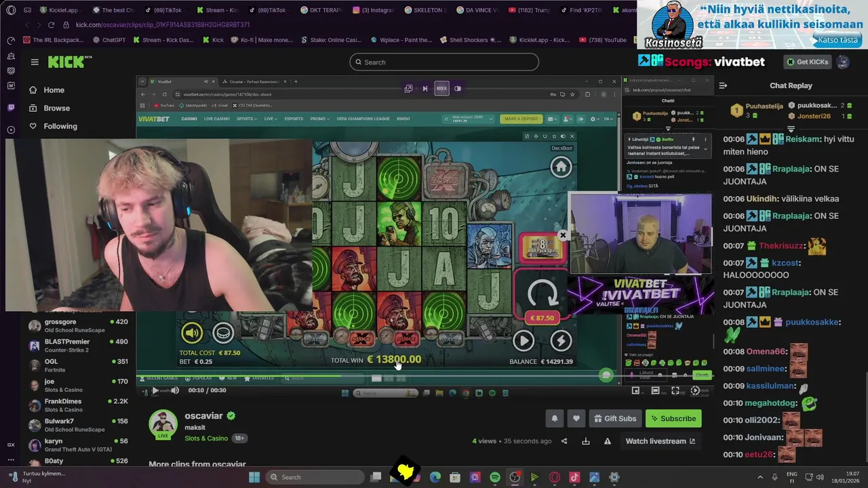This screenshot has height=488, width=868.
Task: Click the slot turbo lightning button
Action: [x=561, y=341]
